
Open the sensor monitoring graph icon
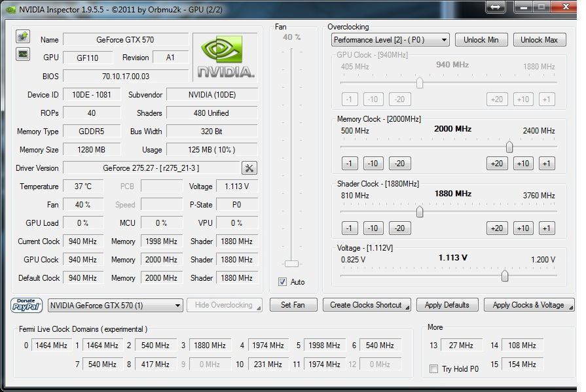23,54
